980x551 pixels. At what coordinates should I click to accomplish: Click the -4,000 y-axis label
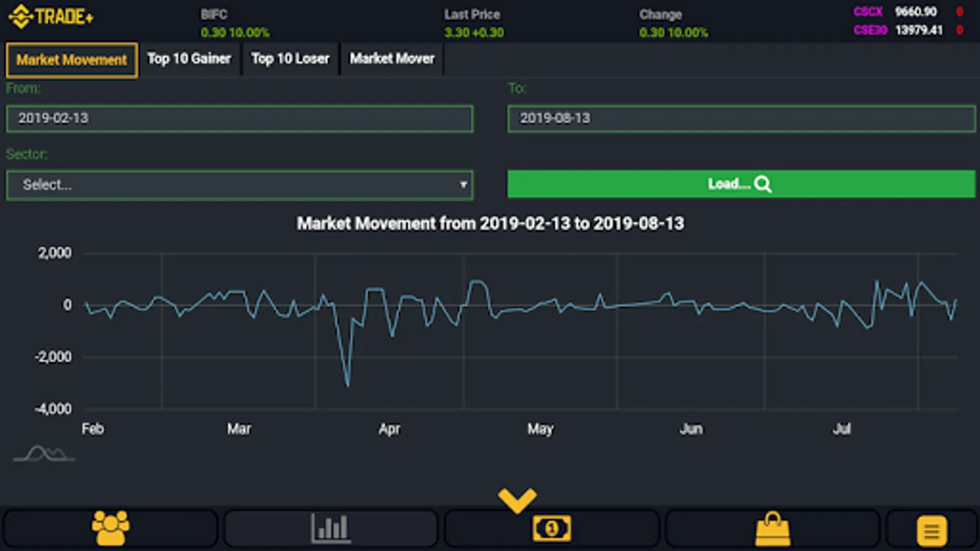[x=53, y=408]
